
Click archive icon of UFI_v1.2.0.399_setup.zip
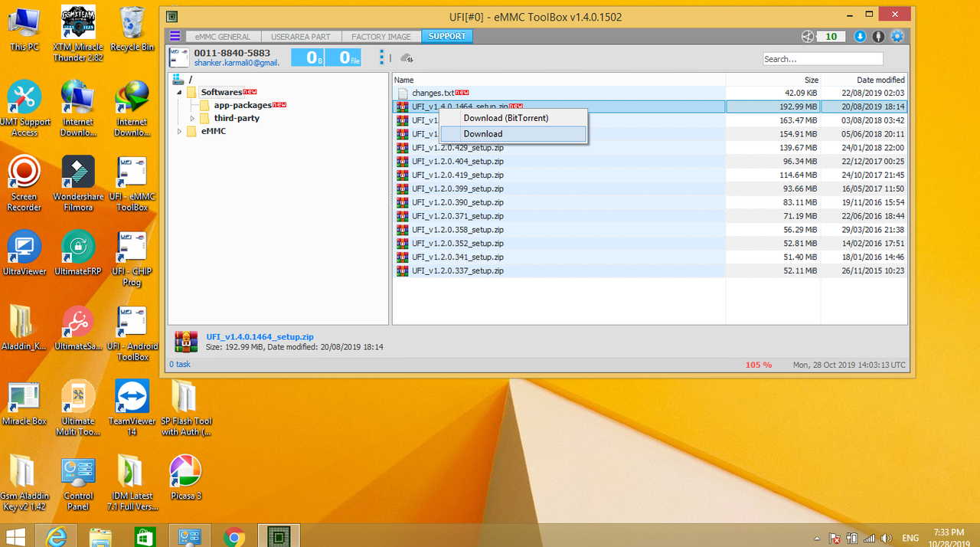tap(402, 189)
